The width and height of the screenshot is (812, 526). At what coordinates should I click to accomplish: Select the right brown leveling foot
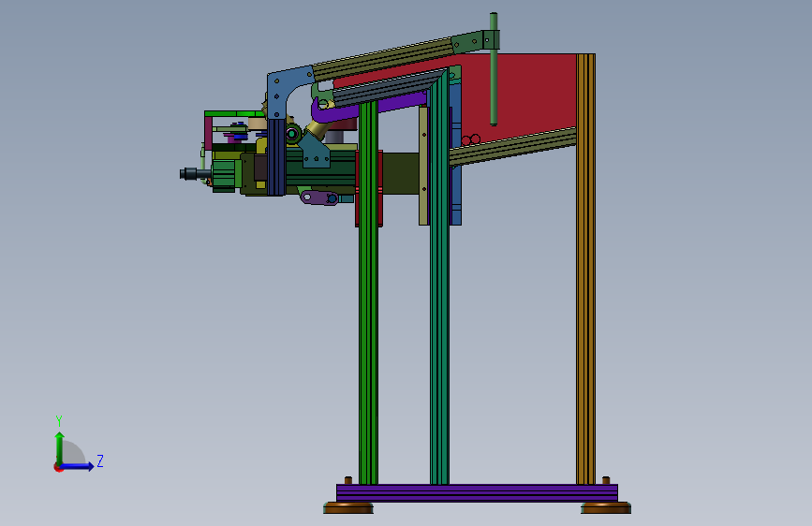tap(605, 507)
